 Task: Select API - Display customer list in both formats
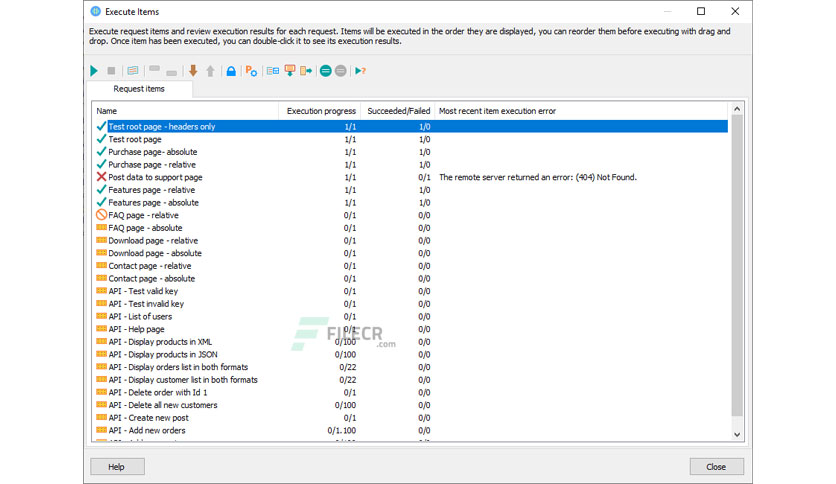click(411, 380)
